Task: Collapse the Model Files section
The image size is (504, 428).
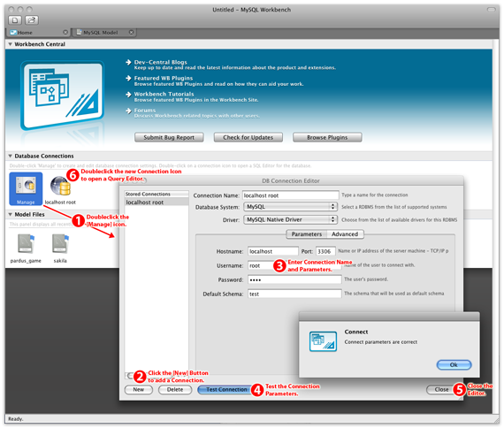Action: (x=11, y=215)
